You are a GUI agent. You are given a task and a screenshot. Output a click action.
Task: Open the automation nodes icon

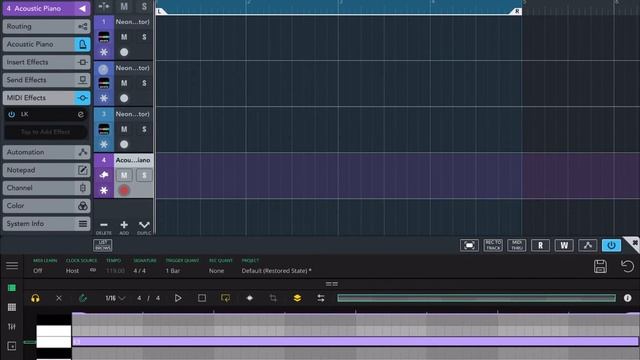[588, 245]
